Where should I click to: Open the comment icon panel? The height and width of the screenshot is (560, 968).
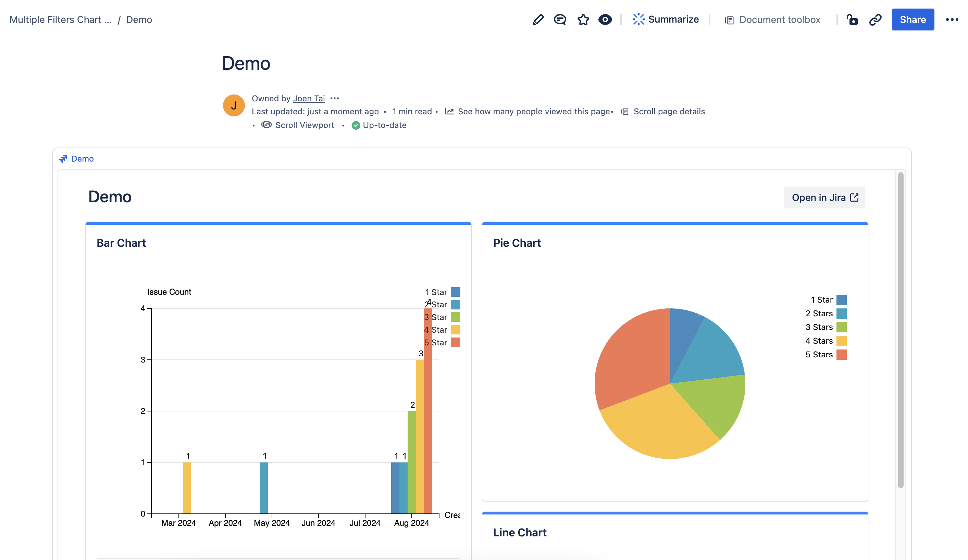click(559, 19)
